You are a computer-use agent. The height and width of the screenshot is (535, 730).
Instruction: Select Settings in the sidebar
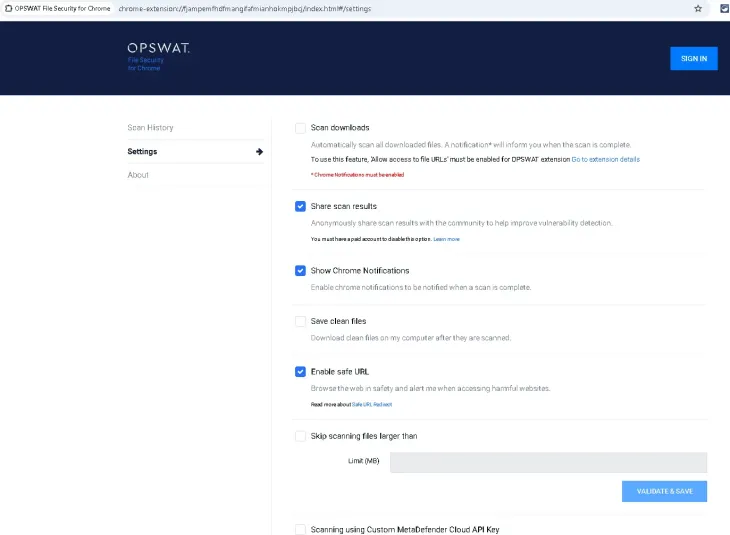pyautogui.click(x=142, y=152)
